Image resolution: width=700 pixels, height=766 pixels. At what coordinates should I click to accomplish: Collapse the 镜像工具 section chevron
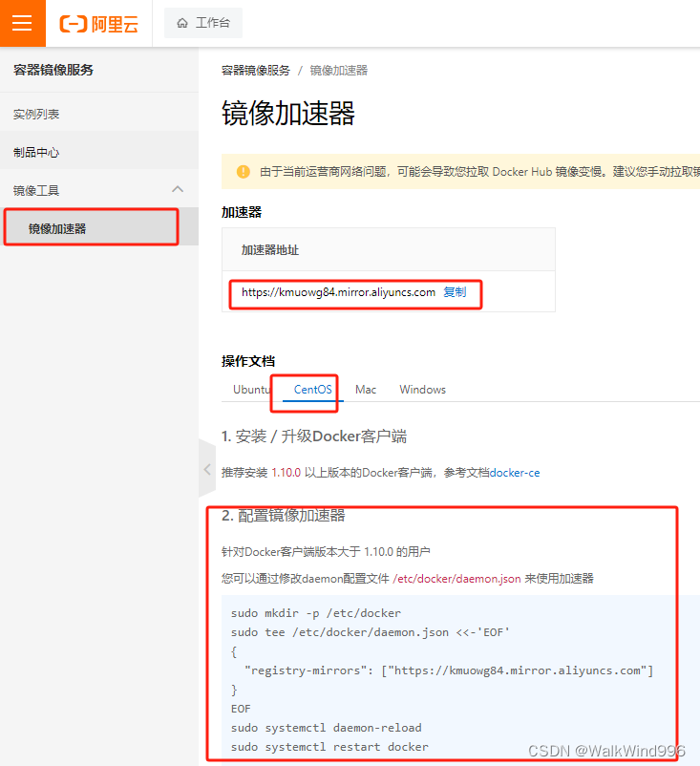(178, 189)
